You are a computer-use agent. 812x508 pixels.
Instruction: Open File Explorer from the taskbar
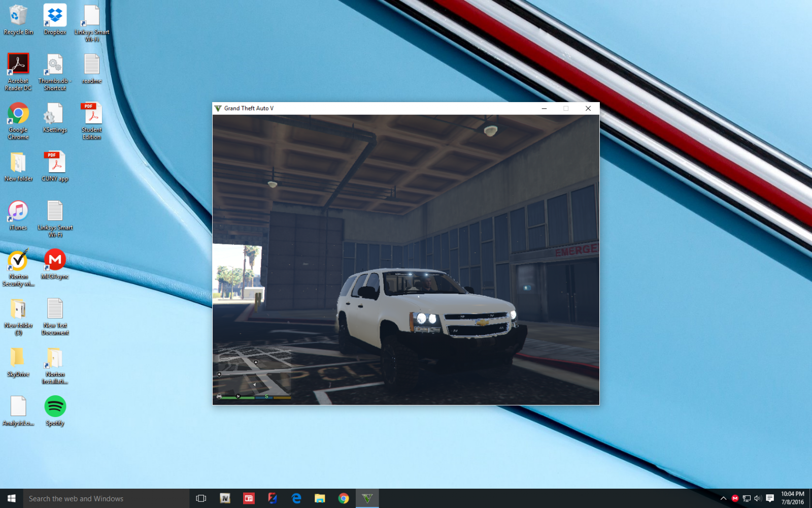click(x=320, y=498)
